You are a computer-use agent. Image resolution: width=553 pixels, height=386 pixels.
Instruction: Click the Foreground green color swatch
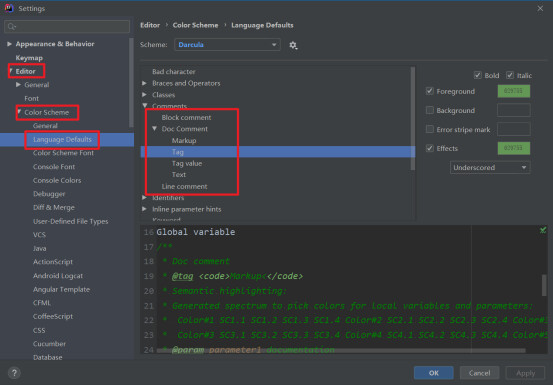[x=514, y=91]
